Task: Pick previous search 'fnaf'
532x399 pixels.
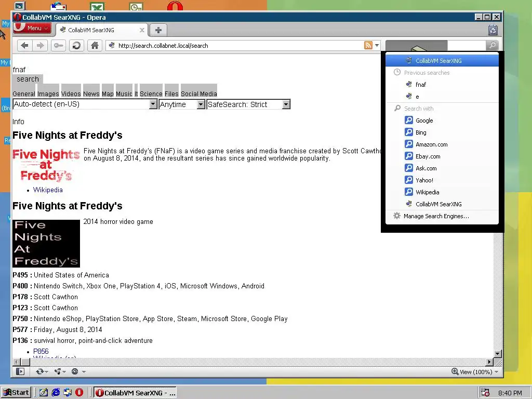Action: pos(442,85)
